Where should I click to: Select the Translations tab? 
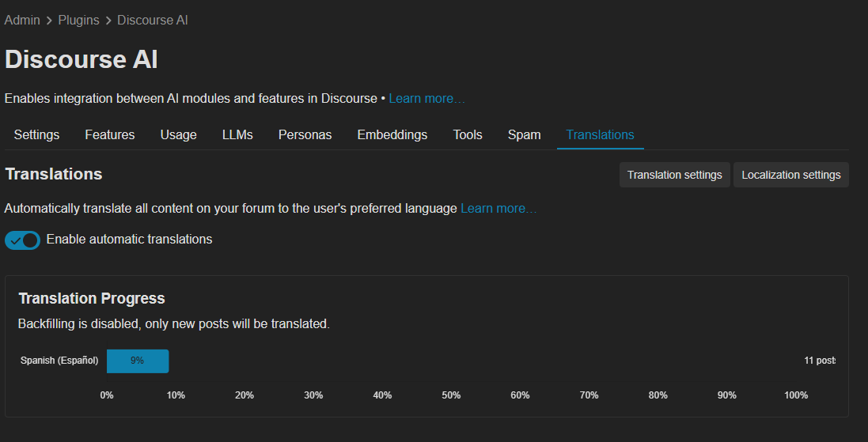(600, 135)
